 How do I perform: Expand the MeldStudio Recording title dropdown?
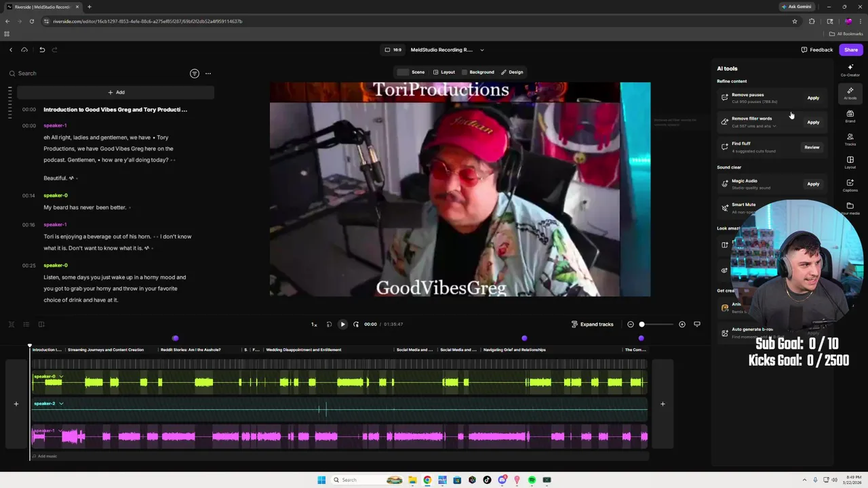click(x=482, y=49)
